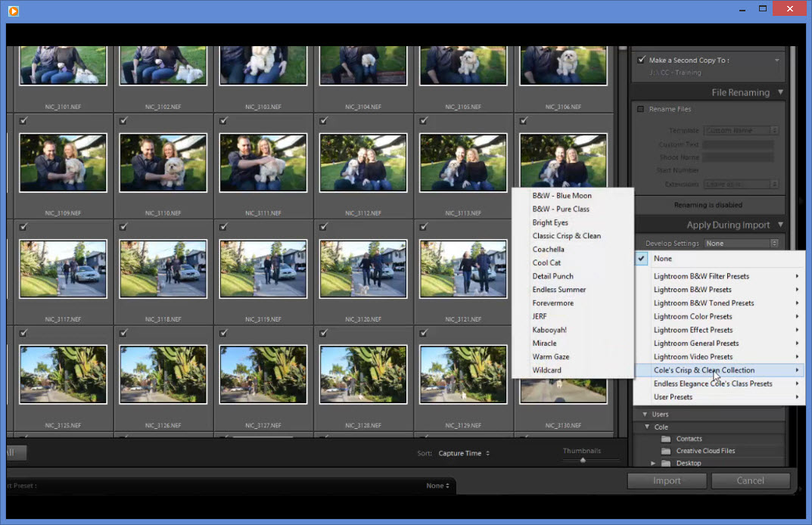This screenshot has height=525, width=812.
Task: Click the Cancel button
Action: tap(750, 480)
